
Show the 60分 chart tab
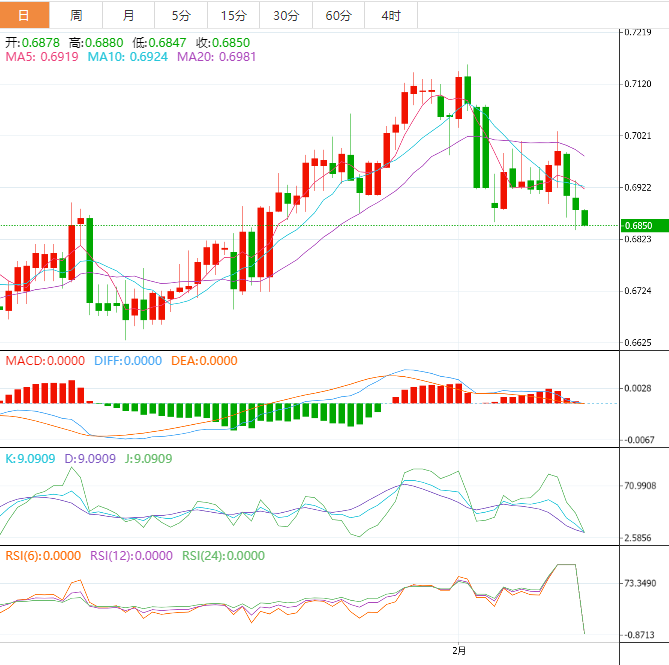pyautogui.click(x=338, y=15)
